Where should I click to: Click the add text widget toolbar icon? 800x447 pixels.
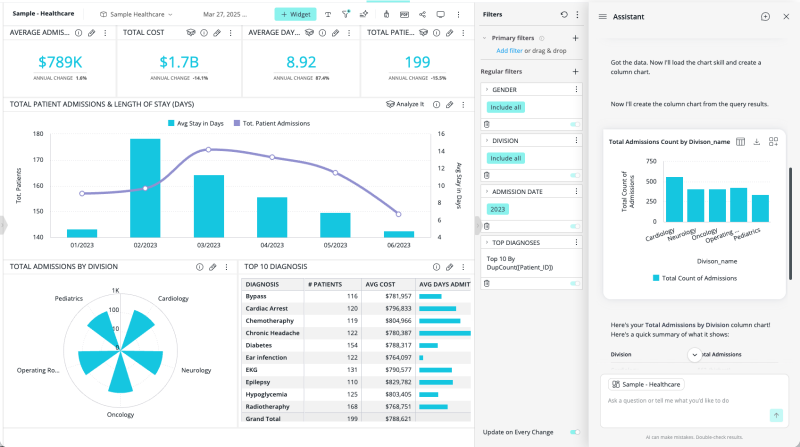pos(328,14)
